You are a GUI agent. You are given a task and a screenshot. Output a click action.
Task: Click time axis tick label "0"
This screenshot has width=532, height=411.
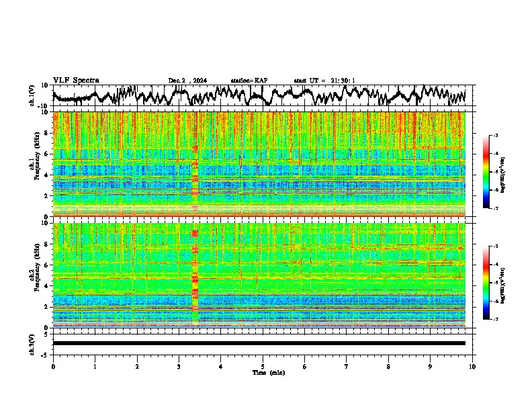click(x=53, y=367)
